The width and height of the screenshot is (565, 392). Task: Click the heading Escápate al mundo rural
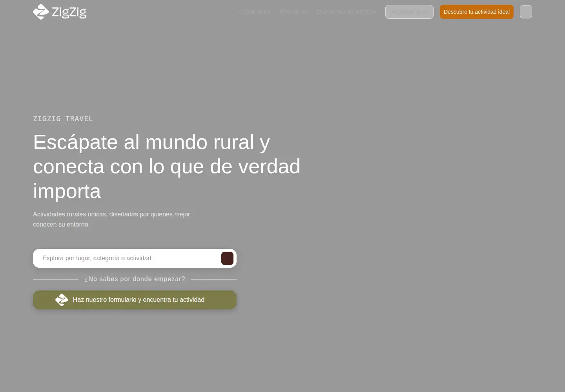(x=167, y=166)
